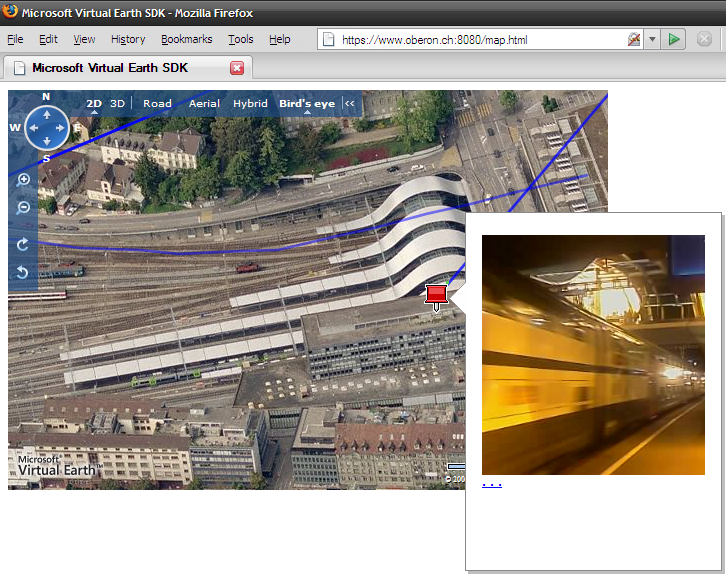
Task: Pan the map west with the left arrow
Action: (x=34, y=128)
